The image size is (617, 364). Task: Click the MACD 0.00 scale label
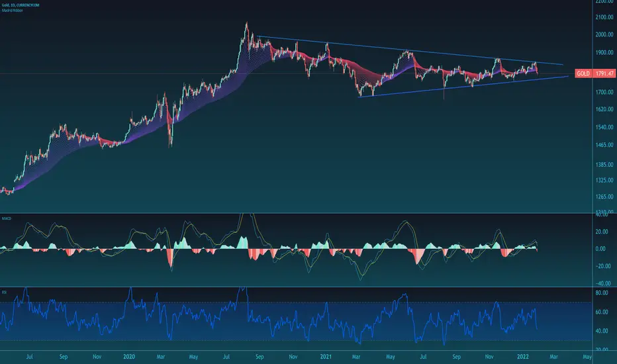click(601, 249)
